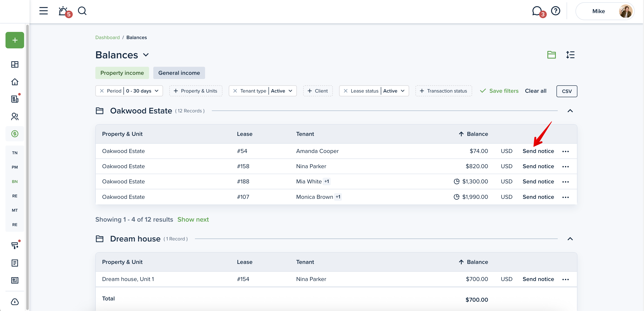
Task: Click the green plus create button
Action: [x=15, y=40]
